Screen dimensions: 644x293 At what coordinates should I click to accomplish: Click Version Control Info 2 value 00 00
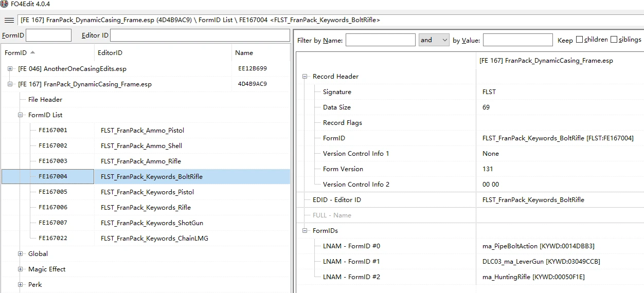click(x=491, y=184)
